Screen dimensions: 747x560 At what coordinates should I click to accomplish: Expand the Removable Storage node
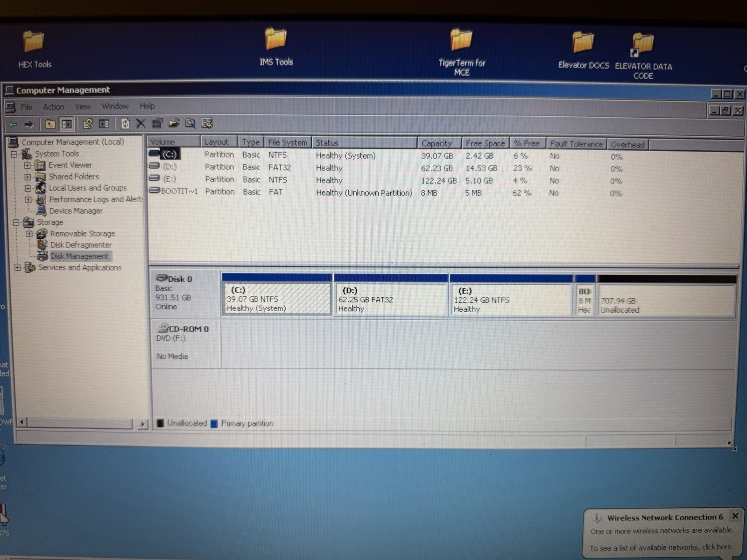click(x=29, y=234)
